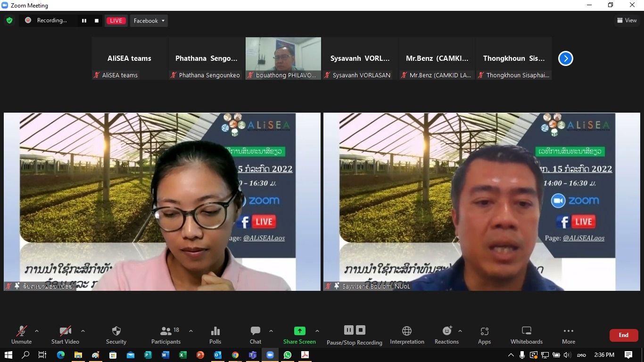Unmute the microphone

pos(21,335)
